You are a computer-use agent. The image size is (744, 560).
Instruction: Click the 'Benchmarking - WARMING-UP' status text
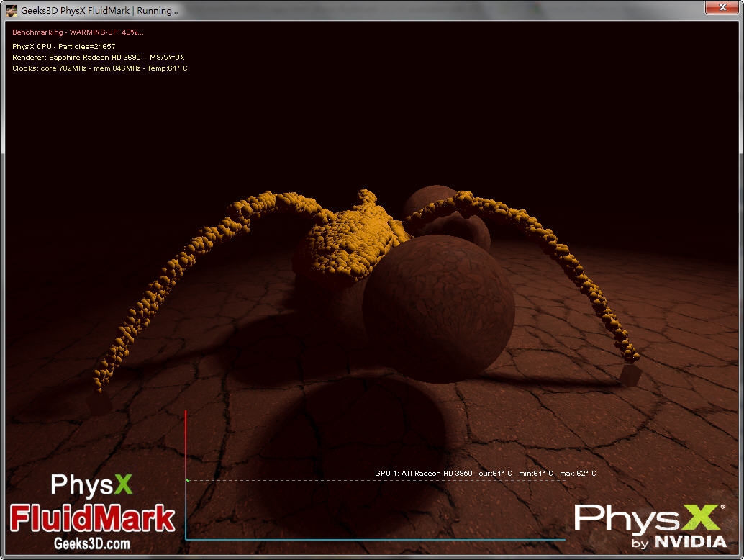[x=78, y=32]
